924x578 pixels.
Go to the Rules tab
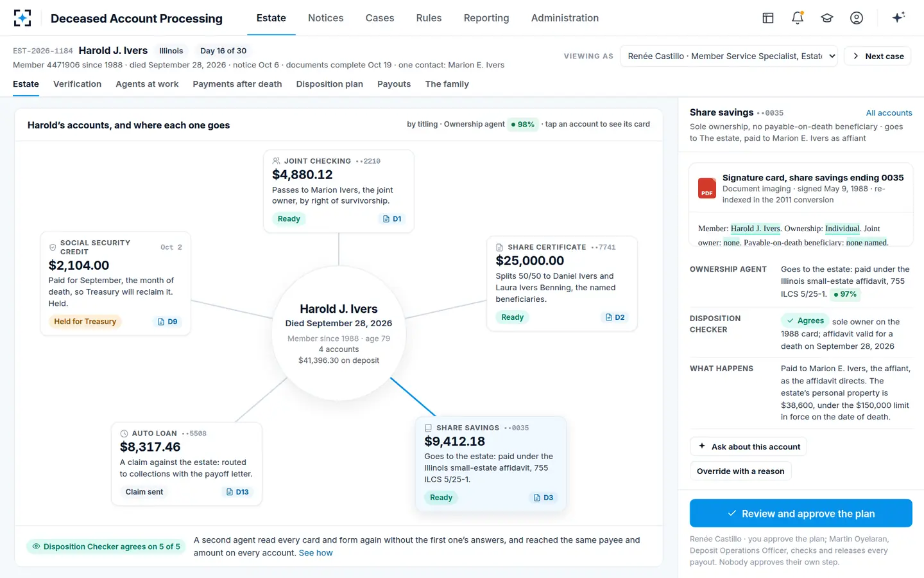click(429, 18)
